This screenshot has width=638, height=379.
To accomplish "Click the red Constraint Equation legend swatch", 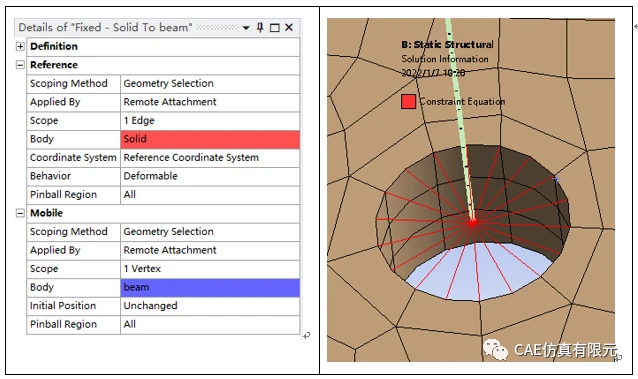I will 408,101.
